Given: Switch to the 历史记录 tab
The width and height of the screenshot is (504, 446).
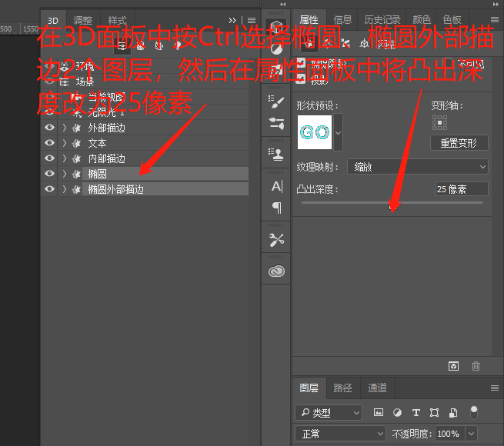Looking at the screenshot, I should [382, 20].
